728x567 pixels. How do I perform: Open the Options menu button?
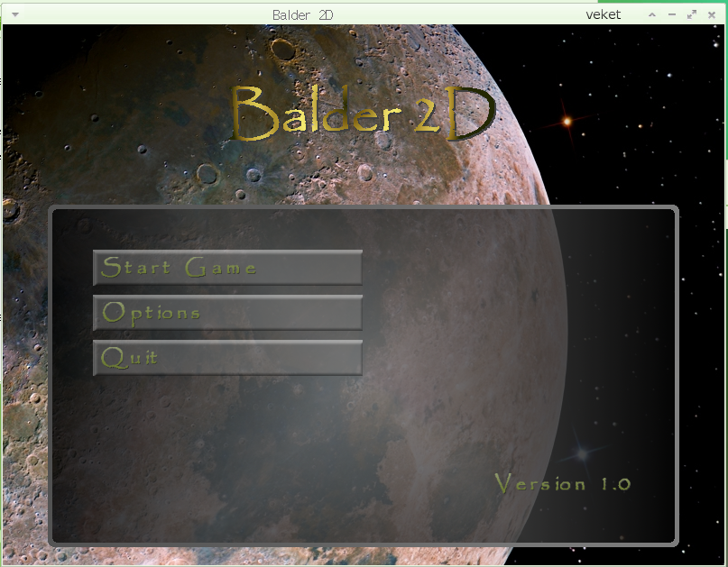(227, 312)
